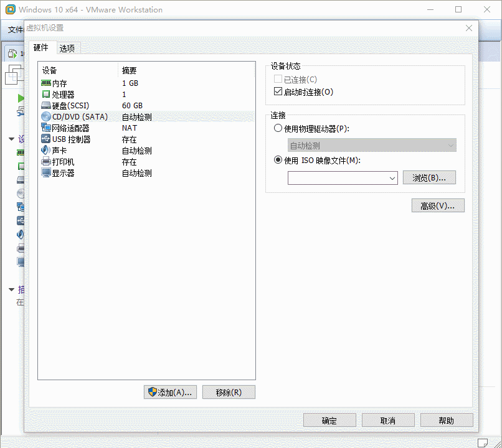The image size is (502, 448).
Task: Click the status bar message icon at bottom right
Action: tap(483, 443)
